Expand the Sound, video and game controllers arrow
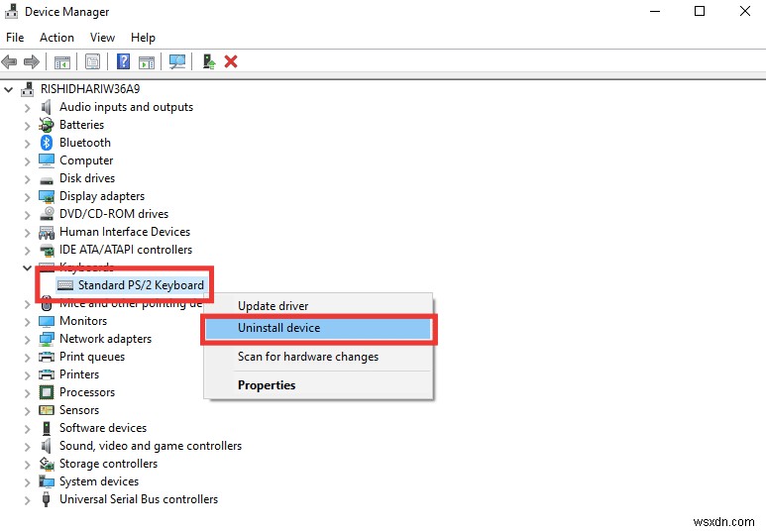This screenshot has height=532, width=766. click(x=27, y=447)
